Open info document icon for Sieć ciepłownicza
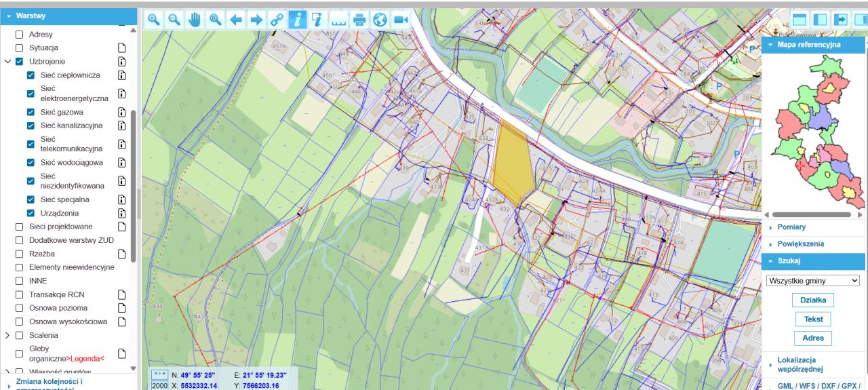This screenshot has height=390, width=868. click(x=122, y=75)
